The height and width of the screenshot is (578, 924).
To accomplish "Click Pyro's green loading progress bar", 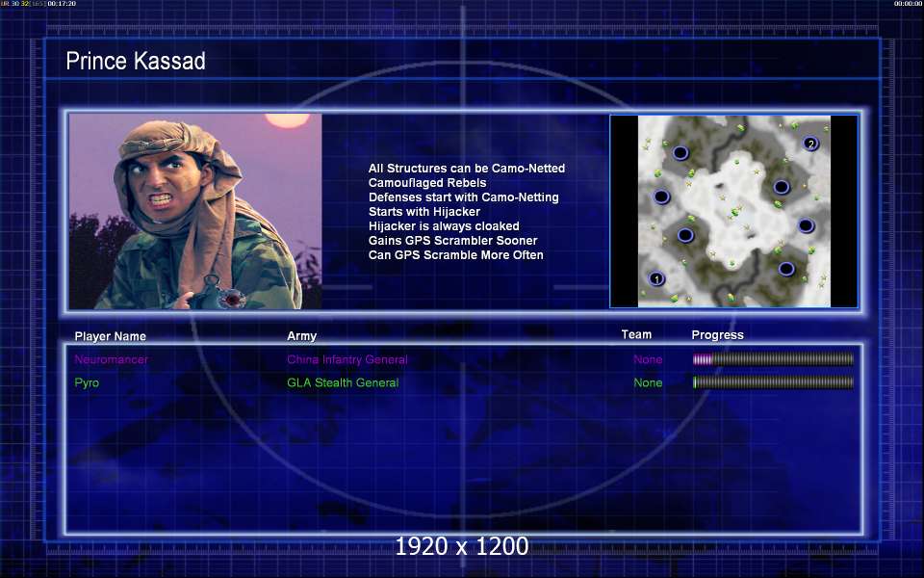I will pos(773,382).
